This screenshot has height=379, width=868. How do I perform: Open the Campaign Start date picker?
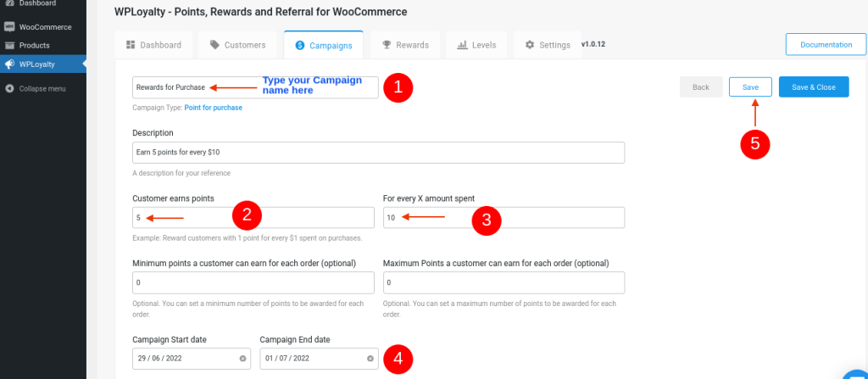pyautogui.click(x=192, y=359)
